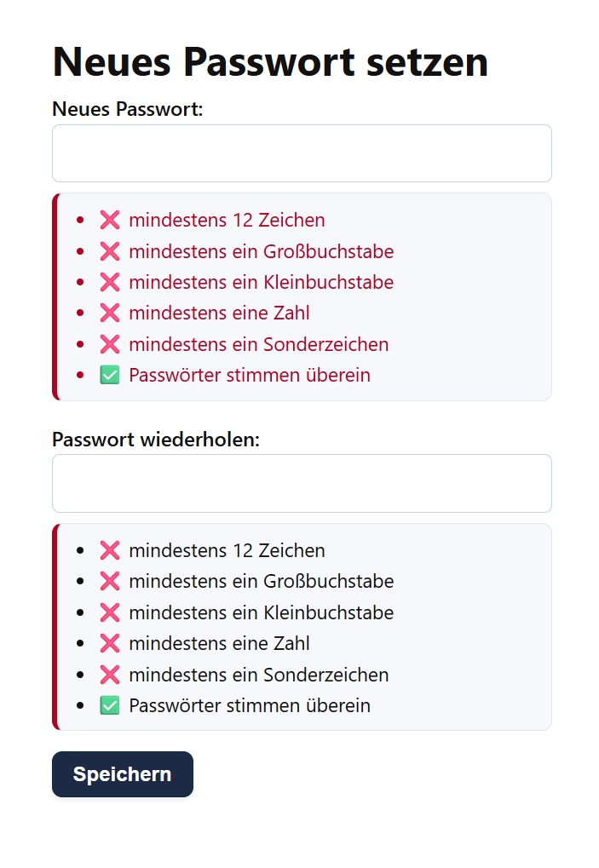
Task: Click the second list's X for 'mindestens 12 Zeichen'
Action: (109, 550)
